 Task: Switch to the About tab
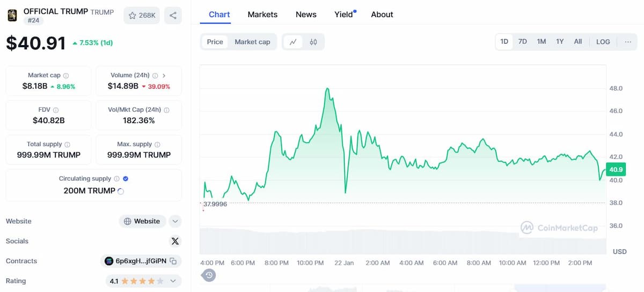(382, 14)
